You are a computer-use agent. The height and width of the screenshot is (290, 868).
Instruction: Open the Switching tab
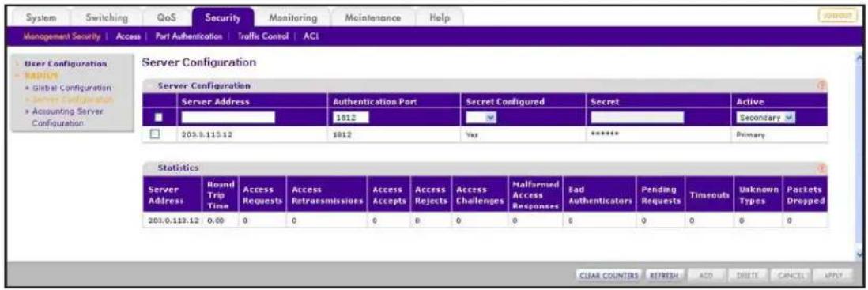[x=107, y=17]
